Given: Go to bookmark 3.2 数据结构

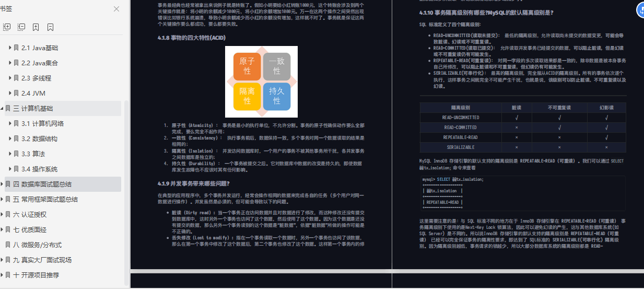Looking at the screenshot, I should (39, 138).
